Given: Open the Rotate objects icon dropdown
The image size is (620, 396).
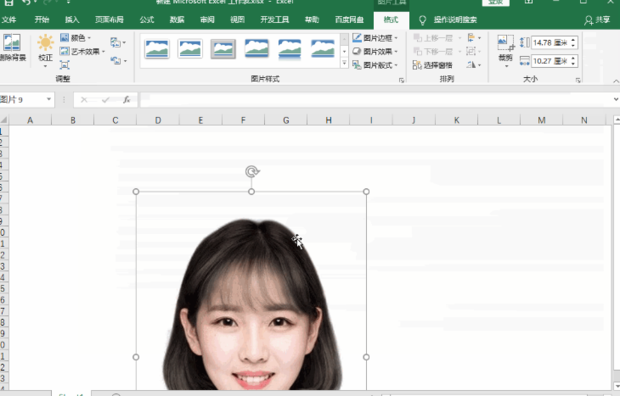Looking at the screenshot, I should click(474, 64).
